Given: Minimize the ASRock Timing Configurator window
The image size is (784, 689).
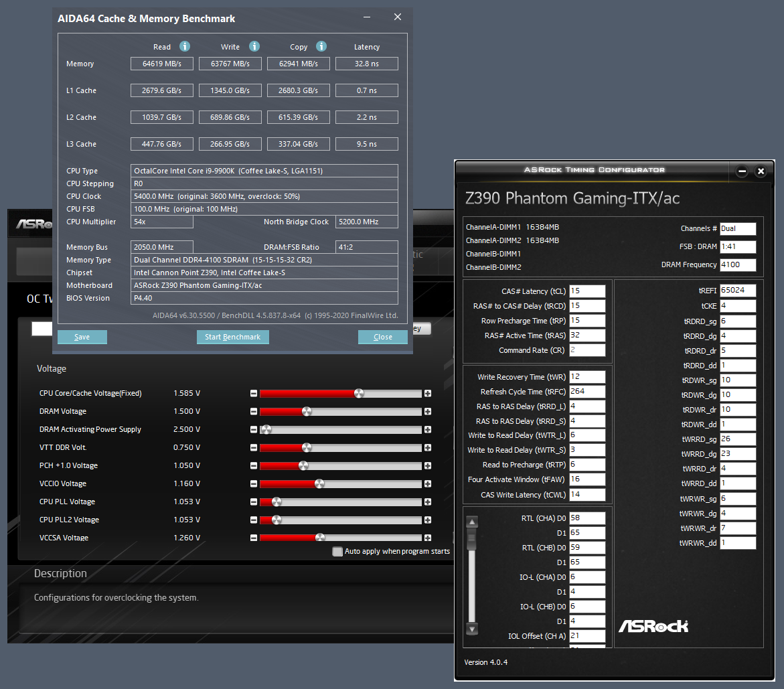Looking at the screenshot, I should tap(742, 171).
